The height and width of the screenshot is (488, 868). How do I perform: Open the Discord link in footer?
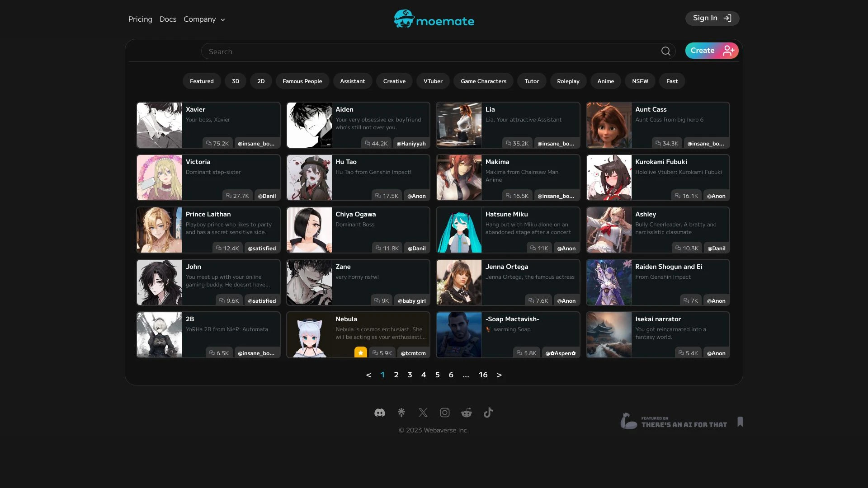coord(380,413)
